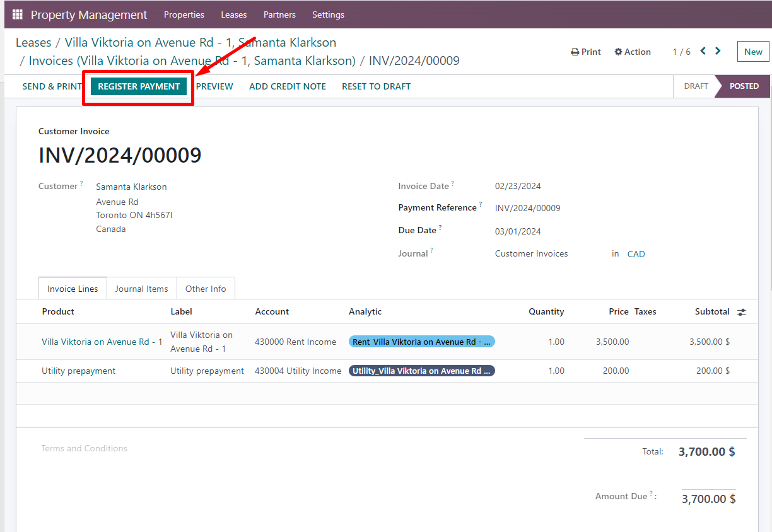This screenshot has height=532, width=772.
Task: Click invoice date value 02/23/2024
Action: pyautogui.click(x=518, y=186)
